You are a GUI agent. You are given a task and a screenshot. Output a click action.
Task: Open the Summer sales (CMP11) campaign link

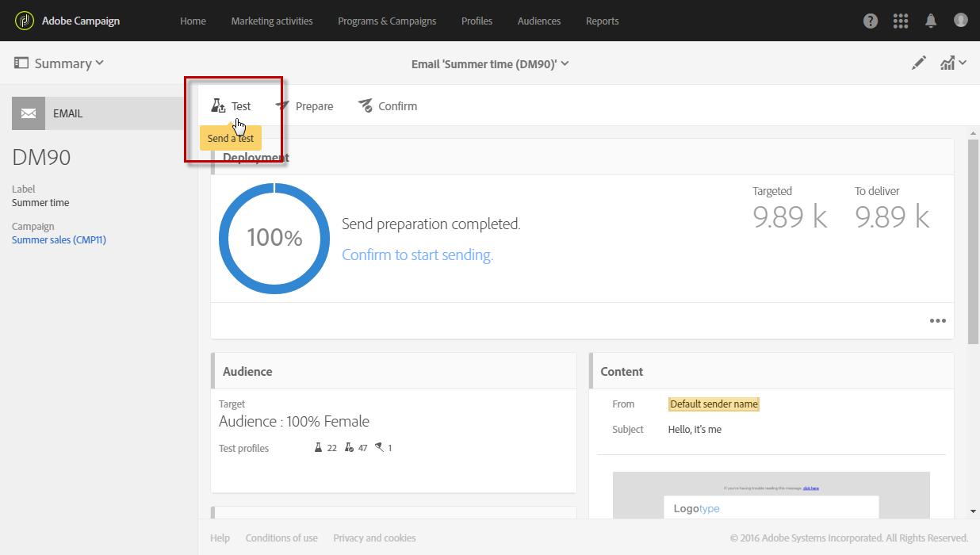59,239
